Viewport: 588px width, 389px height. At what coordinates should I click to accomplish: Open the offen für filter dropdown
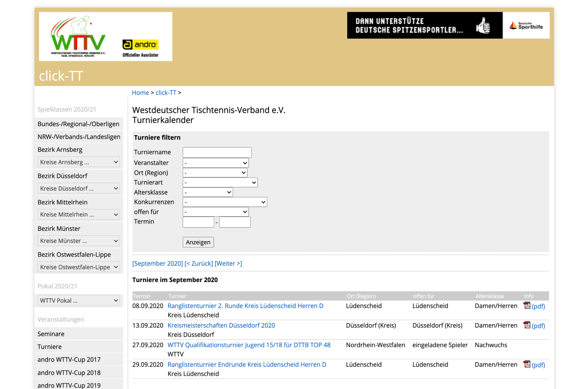click(x=216, y=212)
